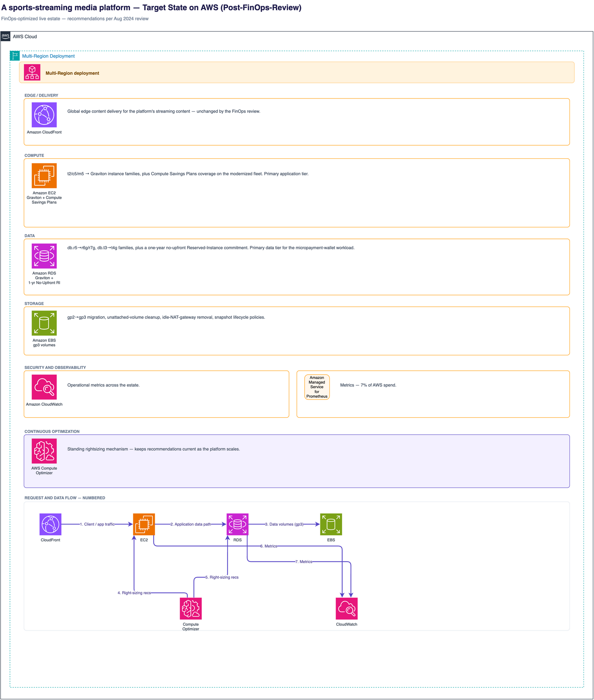The height and width of the screenshot is (700, 594).
Task: Select the 'Amazon EBS gp3 volumes' caption
Action: point(44,343)
